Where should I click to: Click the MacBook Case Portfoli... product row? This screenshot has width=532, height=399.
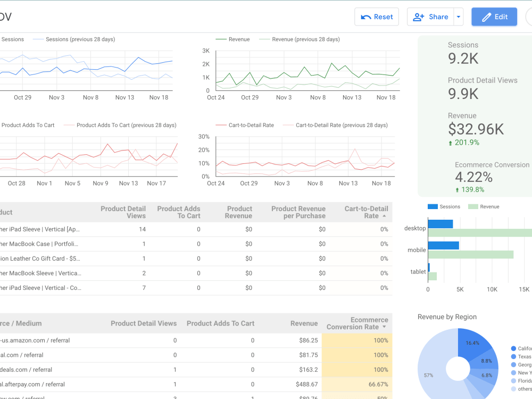pyautogui.click(x=196, y=244)
